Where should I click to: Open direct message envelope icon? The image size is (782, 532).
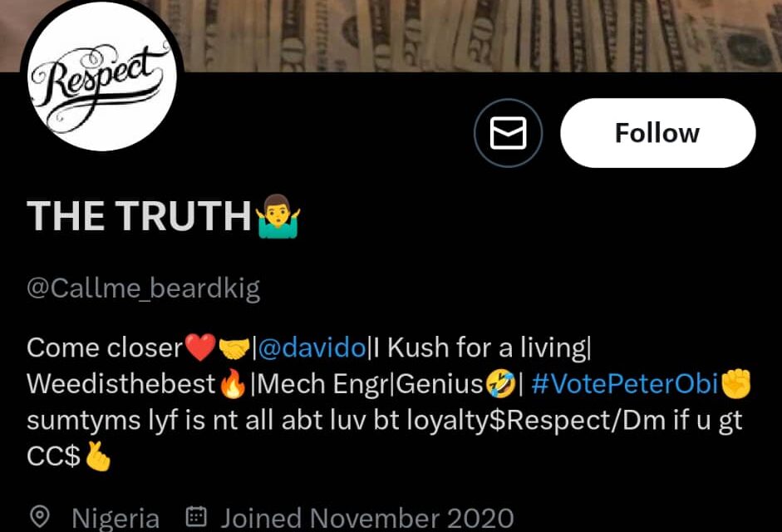(509, 133)
